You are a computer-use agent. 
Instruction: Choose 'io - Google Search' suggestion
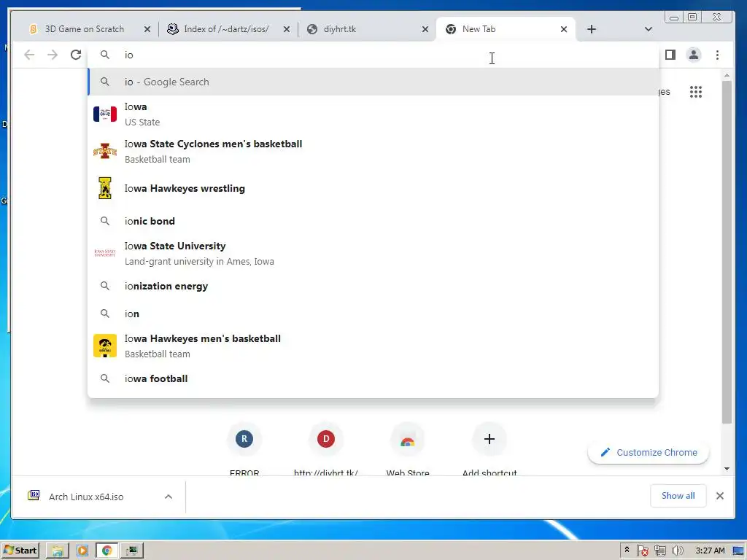point(373,82)
